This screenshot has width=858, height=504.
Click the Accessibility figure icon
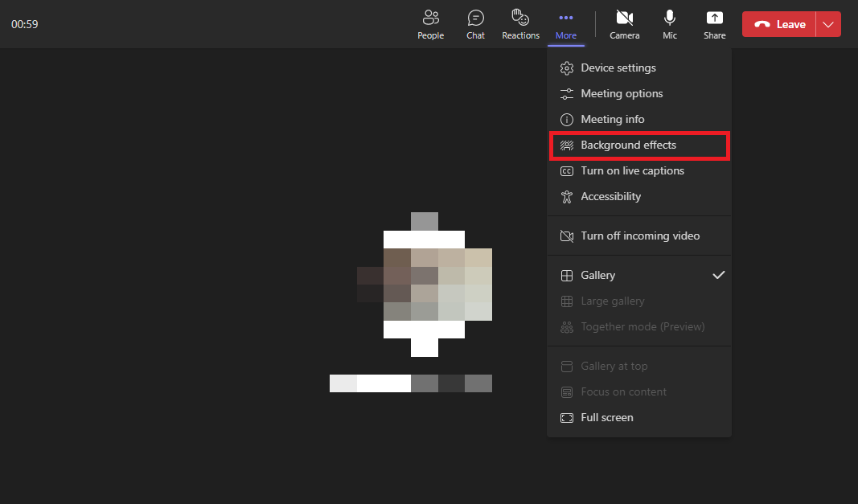567,196
